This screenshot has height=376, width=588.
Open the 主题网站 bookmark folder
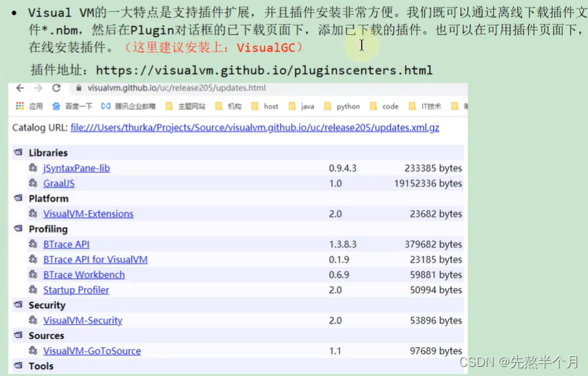point(186,106)
